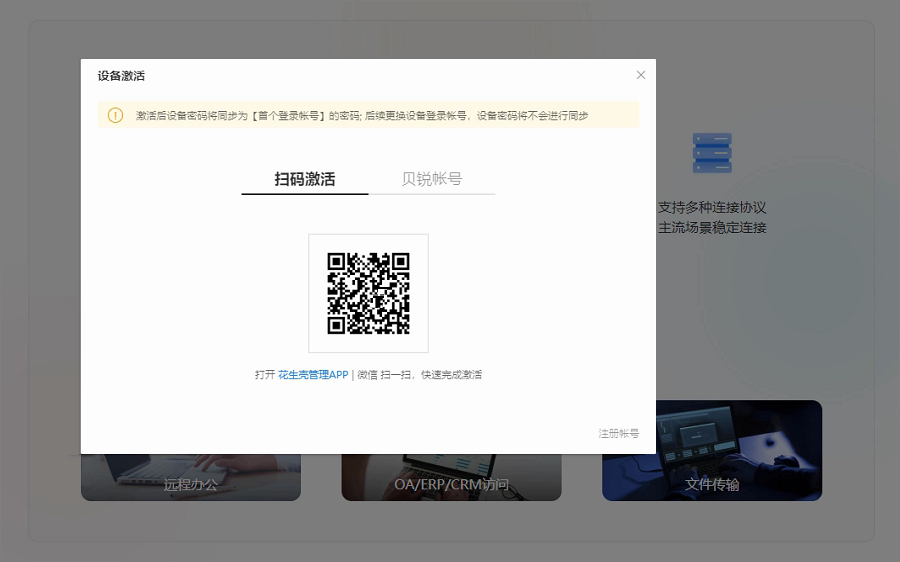Open the 花生壳管理APP link
This screenshot has height=562, width=900.
[313, 375]
